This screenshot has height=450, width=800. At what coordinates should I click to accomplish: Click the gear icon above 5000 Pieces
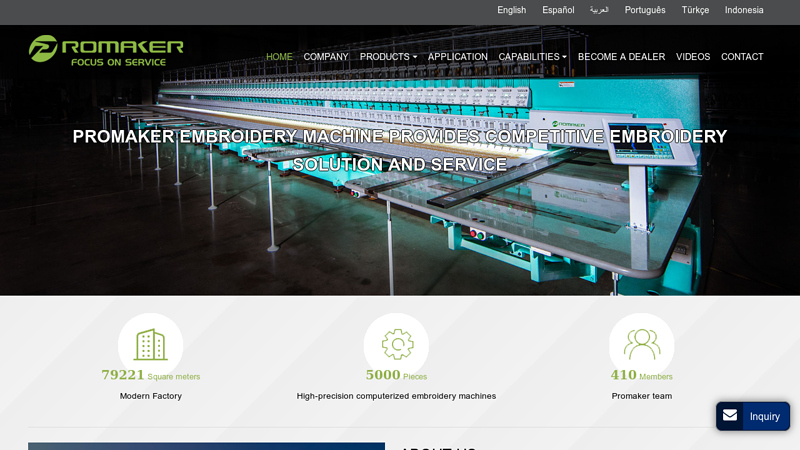pos(397,344)
